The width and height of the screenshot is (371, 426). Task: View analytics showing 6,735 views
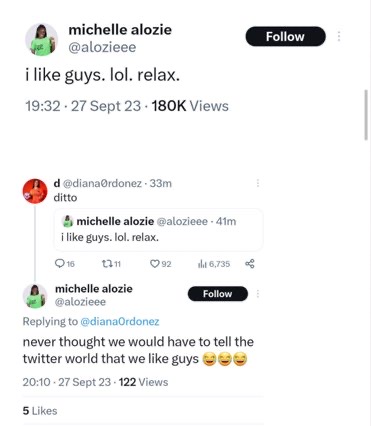tap(214, 264)
